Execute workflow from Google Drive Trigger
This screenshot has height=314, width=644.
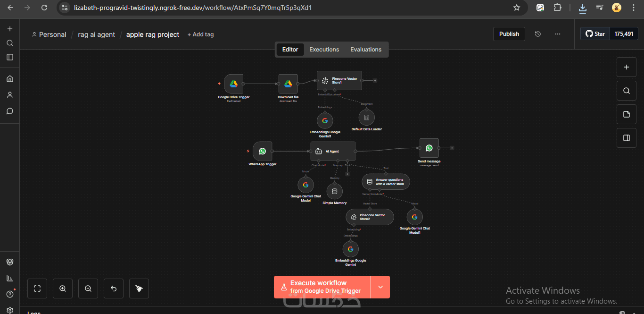(x=322, y=287)
